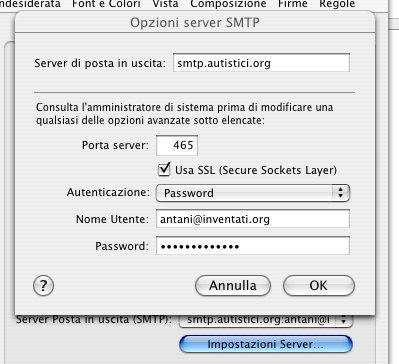
Task: Click the Autenticazione dropdown arrows
Action: pyautogui.click(x=341, y=193)
